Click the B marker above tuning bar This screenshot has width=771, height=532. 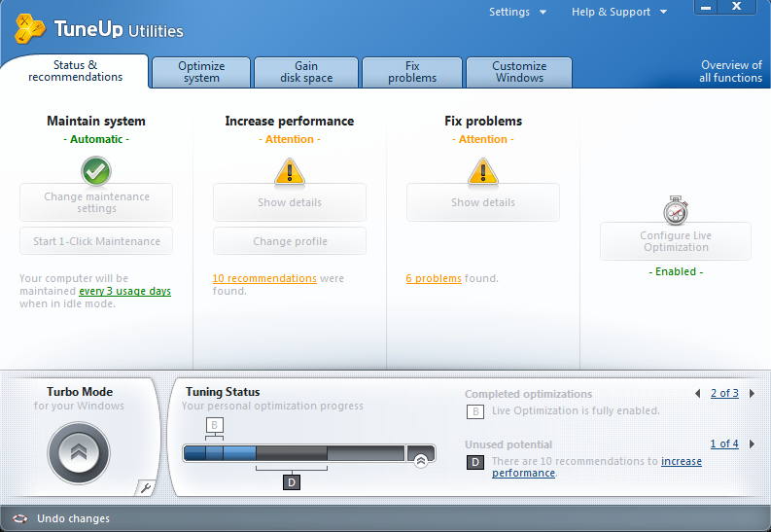(215, 425)
